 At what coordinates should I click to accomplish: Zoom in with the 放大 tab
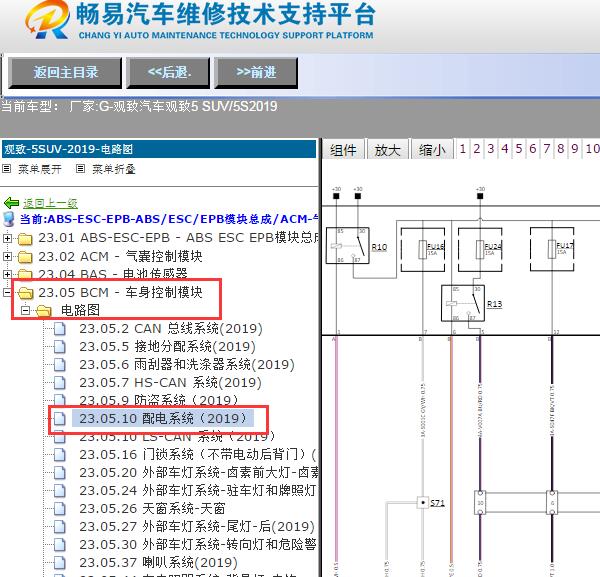pos(388,150)
